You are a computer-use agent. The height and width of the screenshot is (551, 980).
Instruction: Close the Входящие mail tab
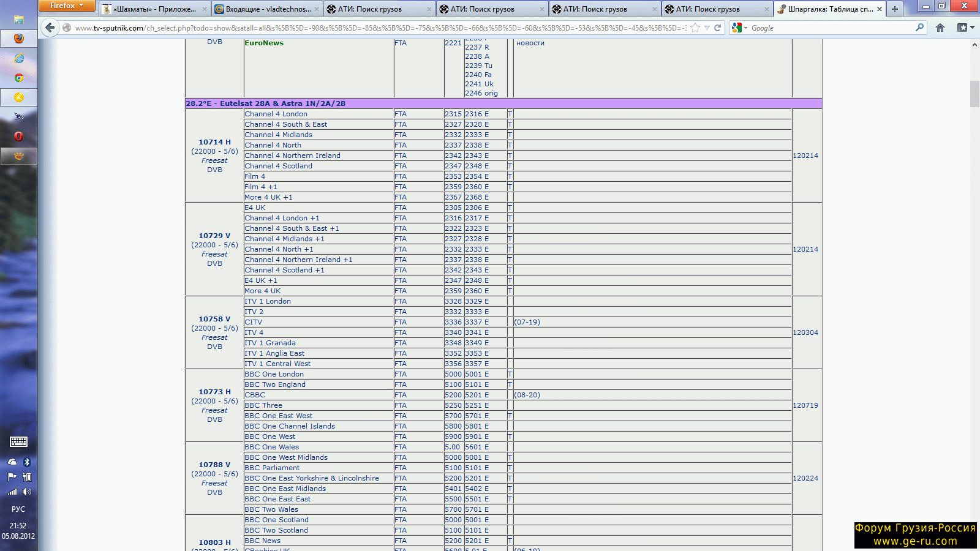click(317, 9)
